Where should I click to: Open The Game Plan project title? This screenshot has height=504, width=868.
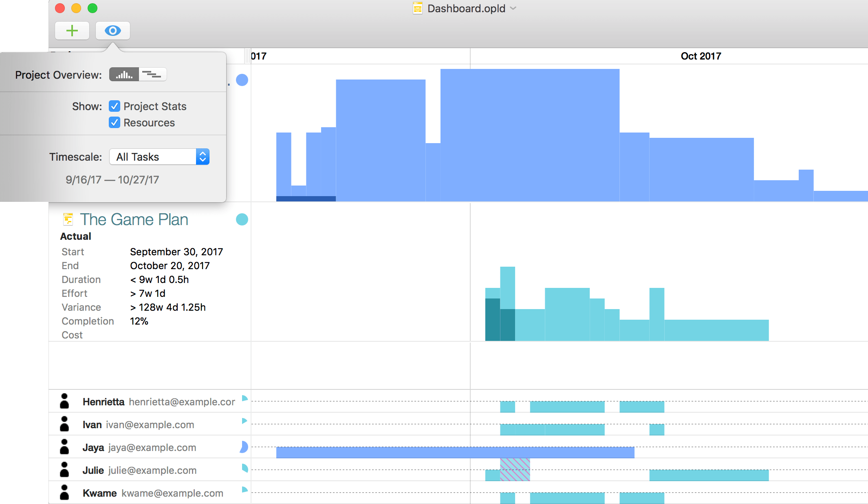coord(134,219)
